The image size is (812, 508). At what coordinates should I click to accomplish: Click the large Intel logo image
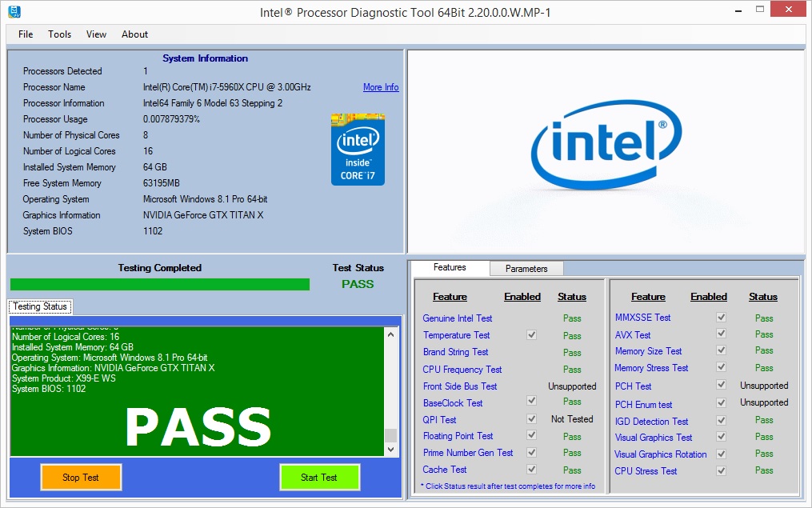pos(606,145)
